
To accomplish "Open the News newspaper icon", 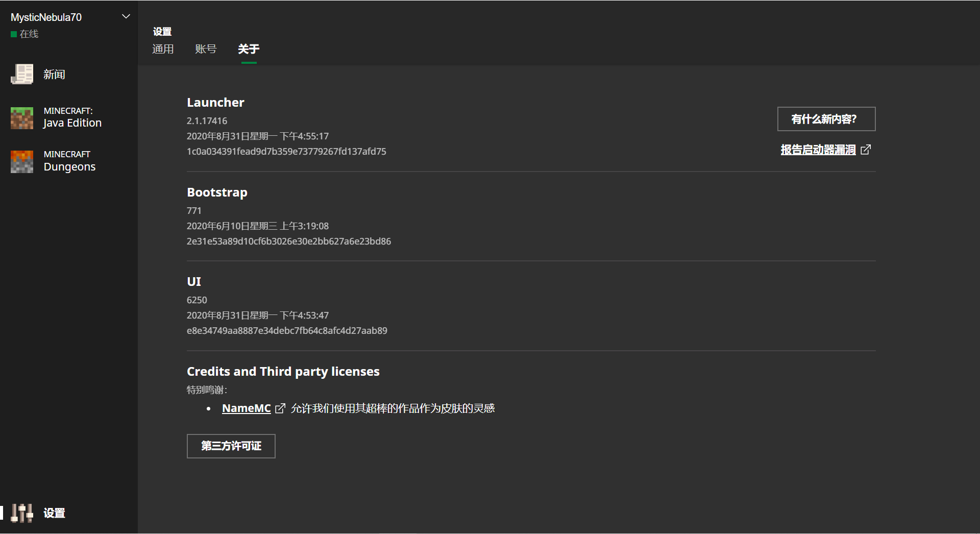I will pyautogui.click(x=22, y=74).
